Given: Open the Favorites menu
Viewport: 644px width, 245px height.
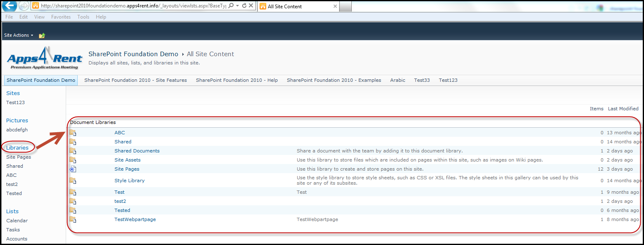Looking at the screenshot, I should pos(61,17).
